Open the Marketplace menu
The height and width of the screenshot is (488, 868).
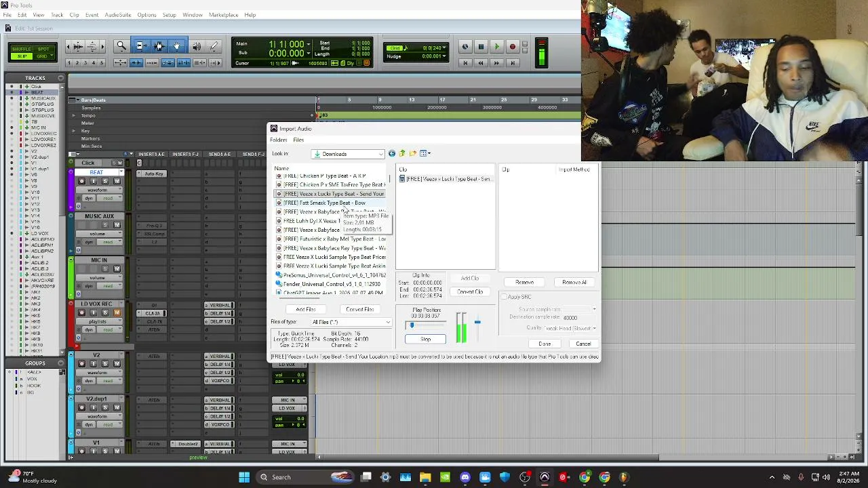(223, 15)
